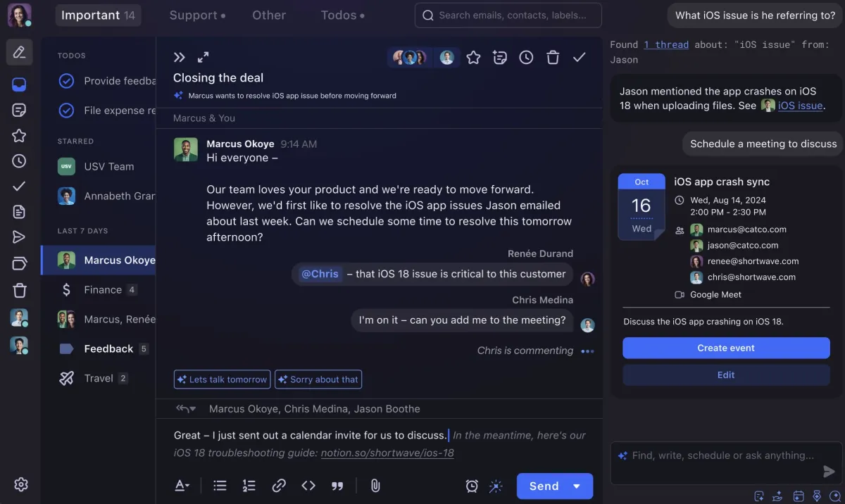Open Sent paper-plane icon in left sidebar
845x504 pixels.
(x=19, y=237)
